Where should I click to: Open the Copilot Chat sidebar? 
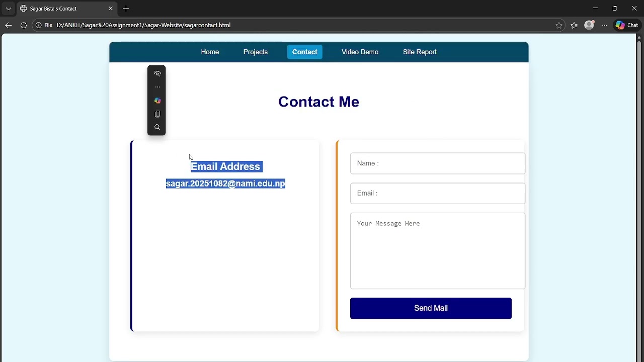627,25
